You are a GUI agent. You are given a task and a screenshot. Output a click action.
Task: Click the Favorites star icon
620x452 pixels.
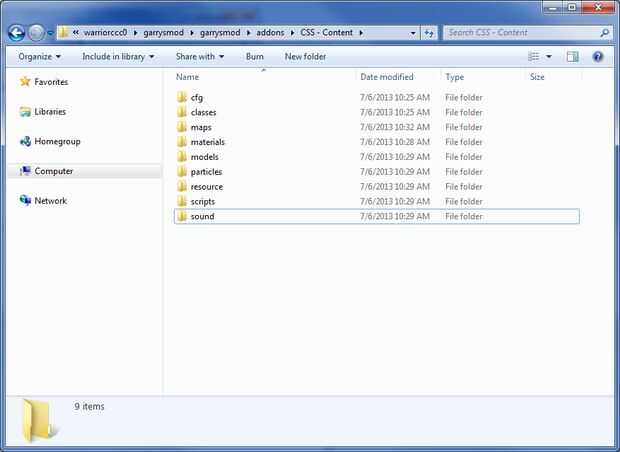coord(25,81)
